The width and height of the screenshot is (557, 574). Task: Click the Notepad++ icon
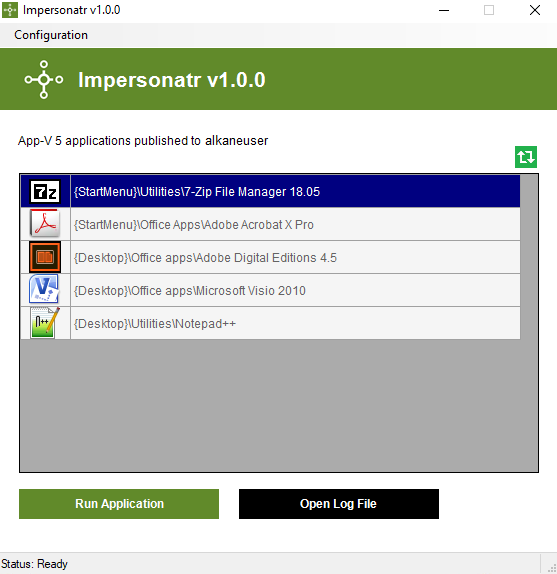pyautogui.click(x=45, y=323)
